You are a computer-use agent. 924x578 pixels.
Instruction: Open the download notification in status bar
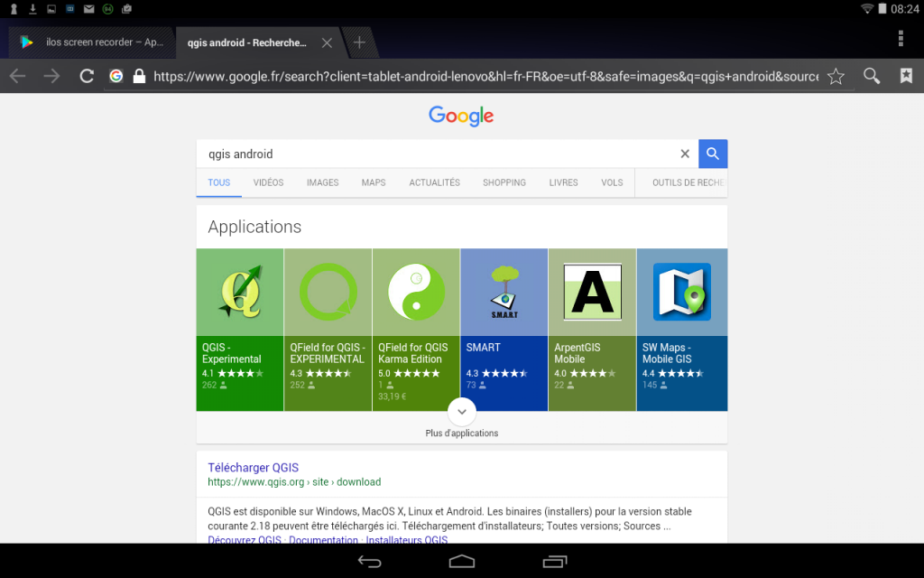point(33,9)
